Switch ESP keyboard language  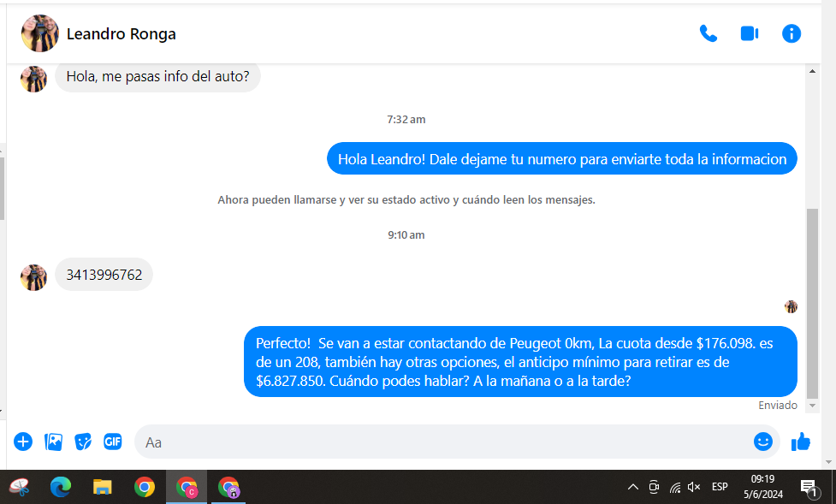pyautogui.click(x=720, y=487)
